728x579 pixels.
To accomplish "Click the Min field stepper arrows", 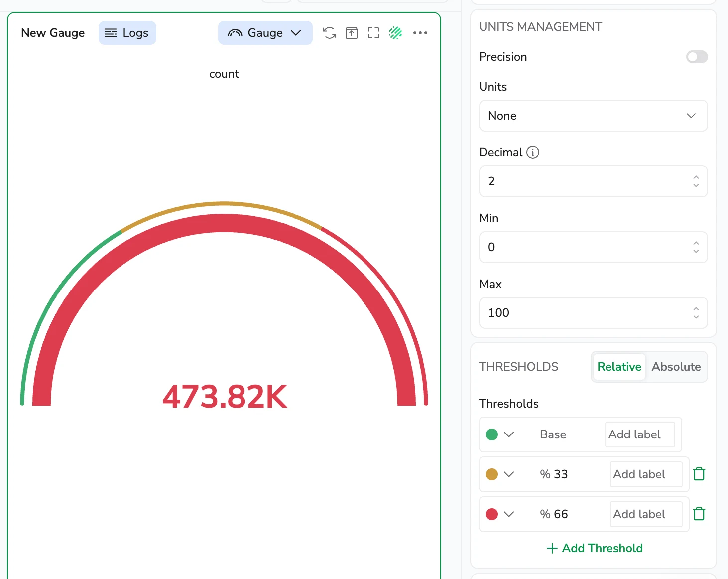I will point(696,247).
